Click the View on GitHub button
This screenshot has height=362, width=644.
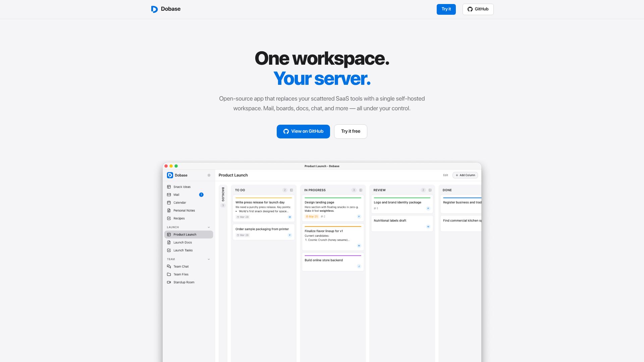(x=303, y=131)
